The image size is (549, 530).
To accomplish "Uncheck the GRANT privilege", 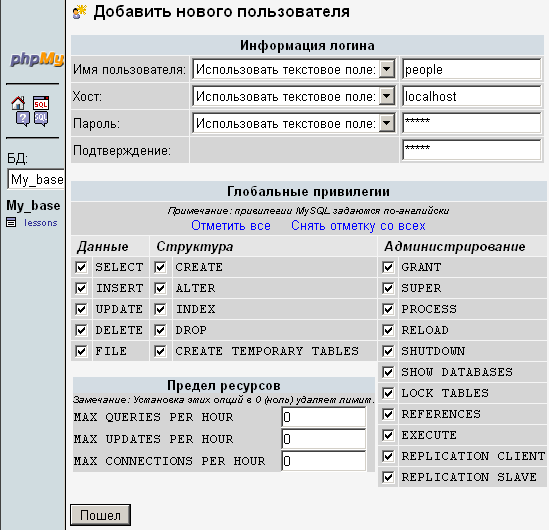I will 388,267.
